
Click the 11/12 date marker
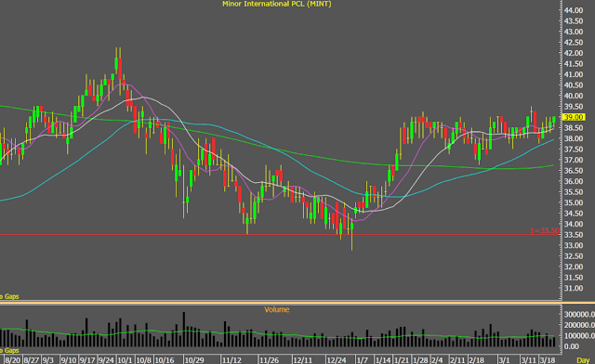click(x=231, y=360)
